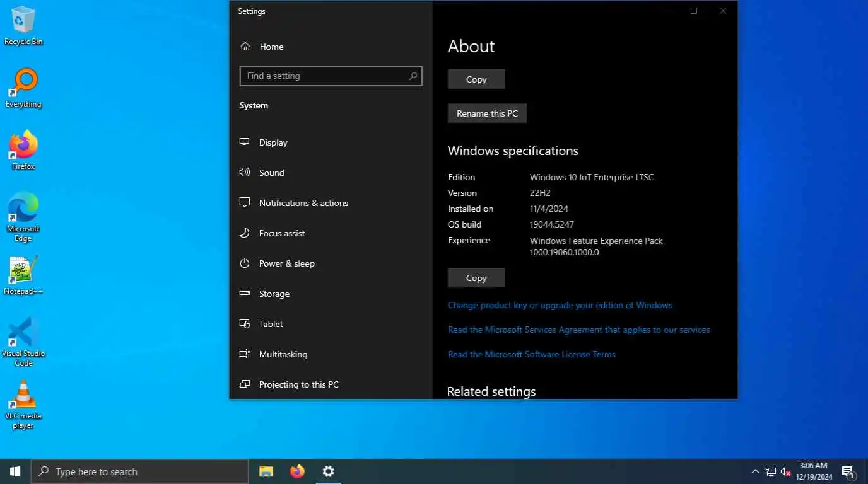
Task: Click the Find a setting search box
Action: click(331, 76)
